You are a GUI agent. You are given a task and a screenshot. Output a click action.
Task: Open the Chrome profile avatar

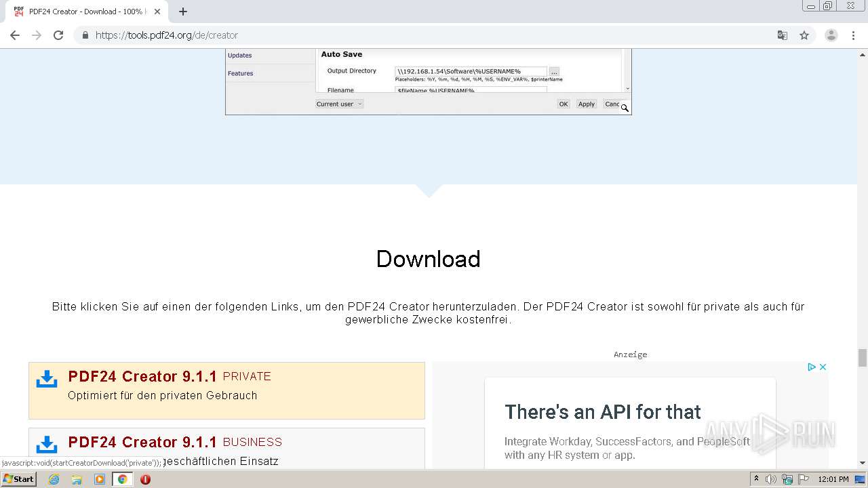[x=831, y=35]
